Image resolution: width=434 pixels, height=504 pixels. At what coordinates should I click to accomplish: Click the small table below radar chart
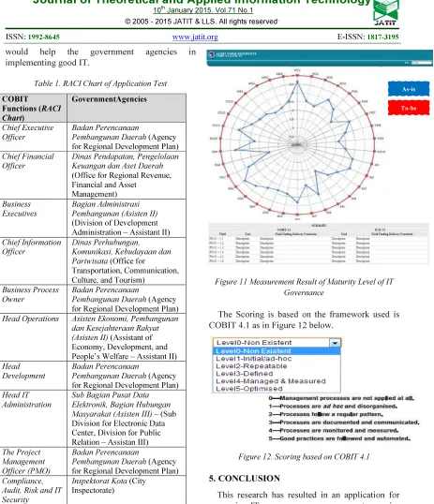coord(319,244)
